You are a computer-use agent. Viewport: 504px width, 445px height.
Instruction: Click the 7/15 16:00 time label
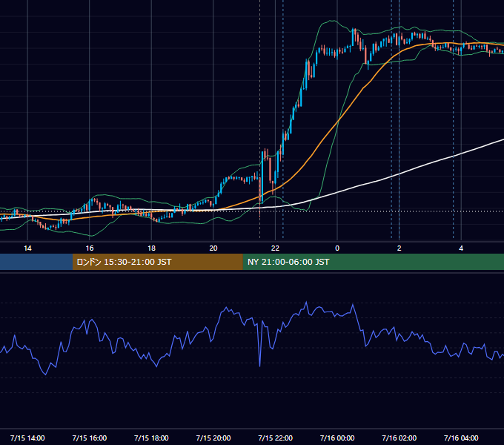coord(90,438)
